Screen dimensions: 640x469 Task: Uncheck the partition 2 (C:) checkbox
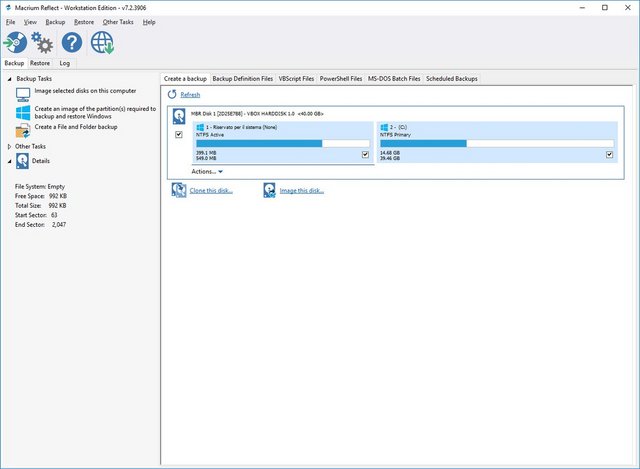609,154
